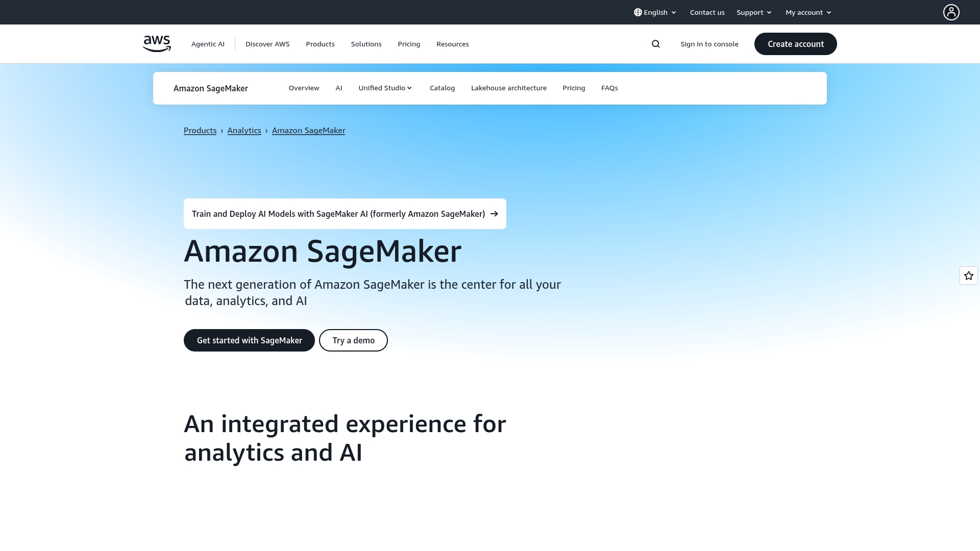Switch to the Catalog tab
Image resolution: width=980 pixels, height=551 pixels.
pos(442,88)
